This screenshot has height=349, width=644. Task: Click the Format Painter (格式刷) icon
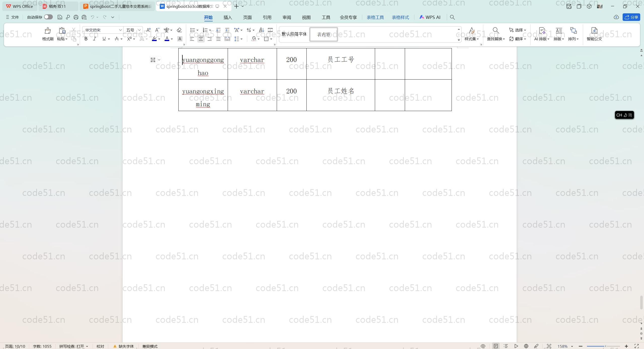[48, 31]
